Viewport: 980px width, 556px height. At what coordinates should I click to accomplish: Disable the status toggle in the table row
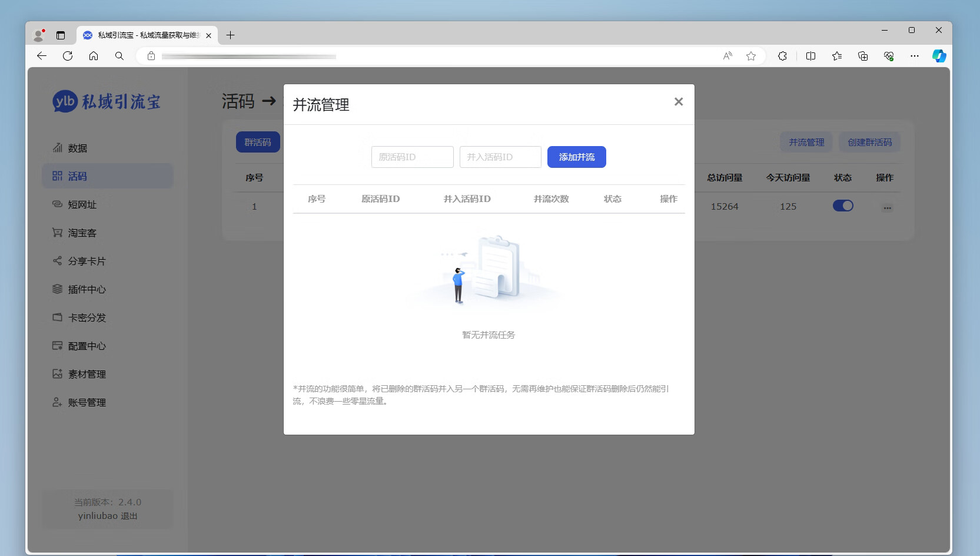point(843,206)
